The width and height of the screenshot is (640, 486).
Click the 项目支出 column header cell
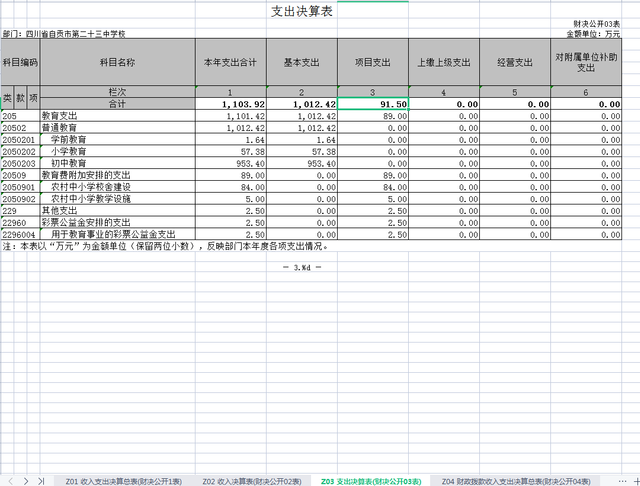[x=373, y=62]
